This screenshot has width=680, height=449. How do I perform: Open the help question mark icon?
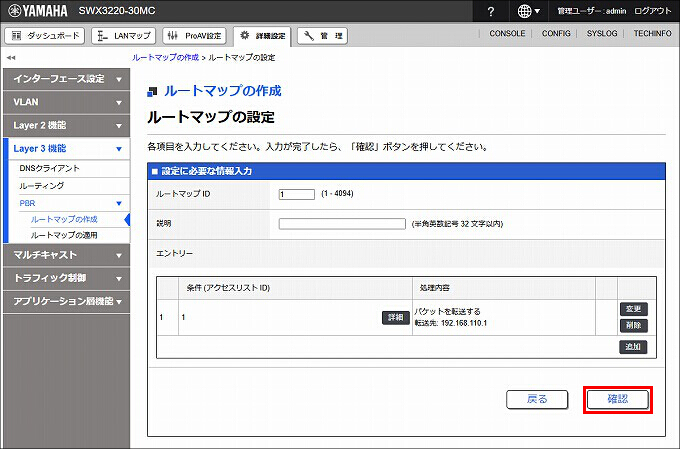point(490,11)
